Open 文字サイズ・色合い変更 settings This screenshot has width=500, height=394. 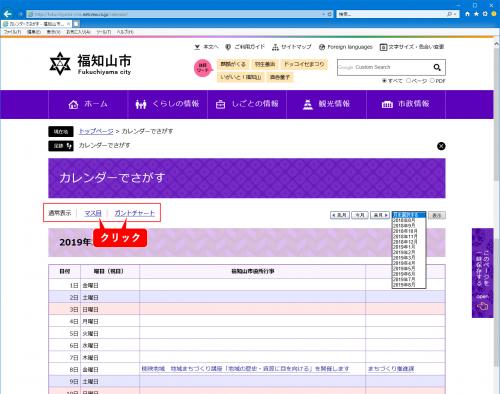coord(412,47)
